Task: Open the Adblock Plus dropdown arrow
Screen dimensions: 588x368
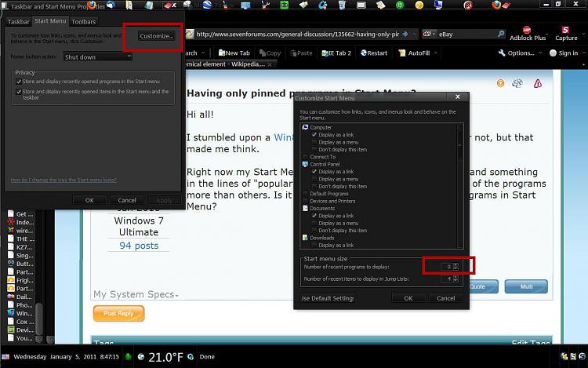Action: [547, 35]
